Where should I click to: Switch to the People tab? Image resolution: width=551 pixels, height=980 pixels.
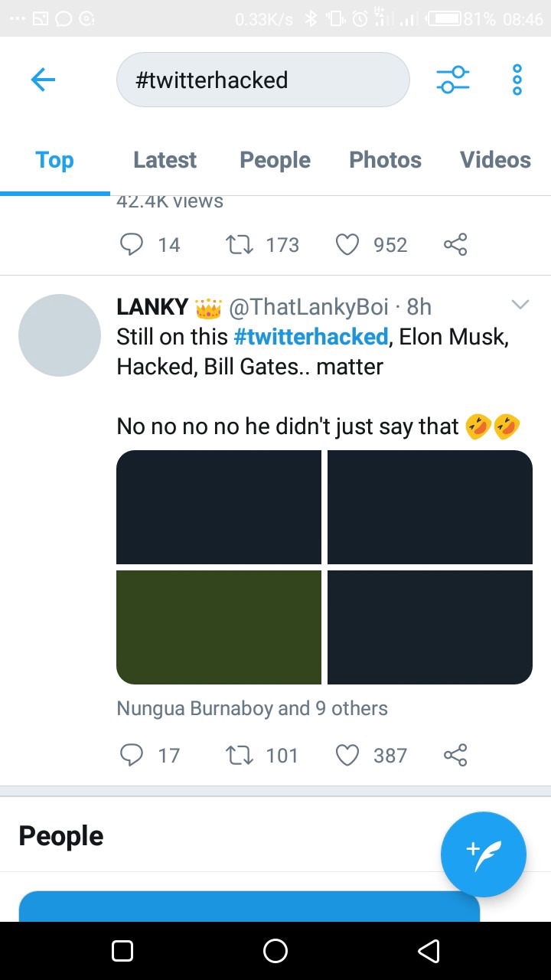coord(275,160)
